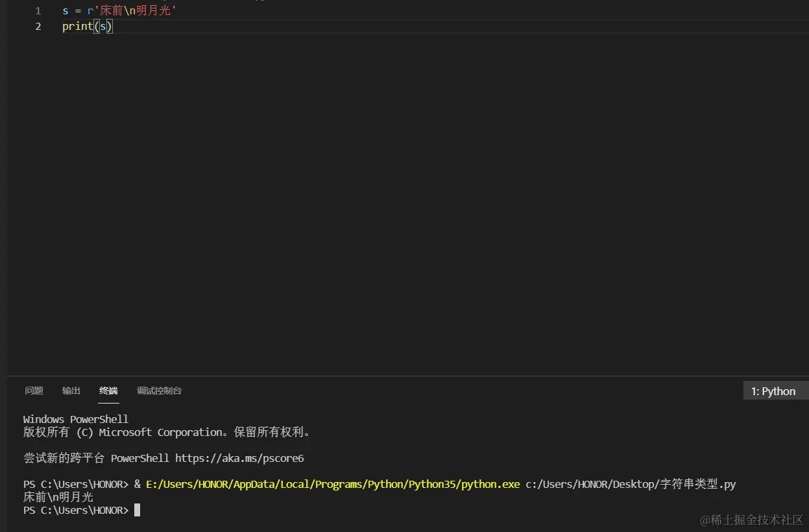
Task: Click the 字符串类型.py file path in terminal
Action: (631, 484)
